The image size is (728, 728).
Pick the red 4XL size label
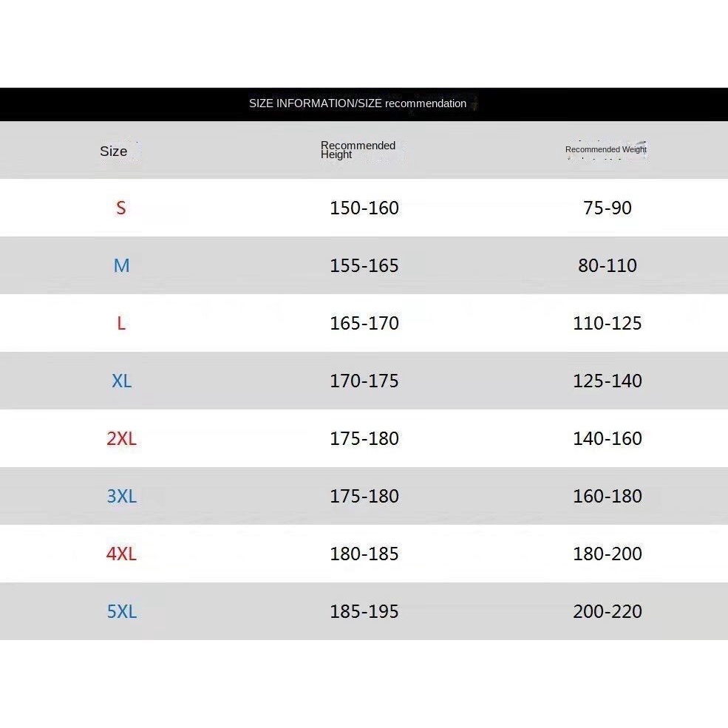point(121,554)
